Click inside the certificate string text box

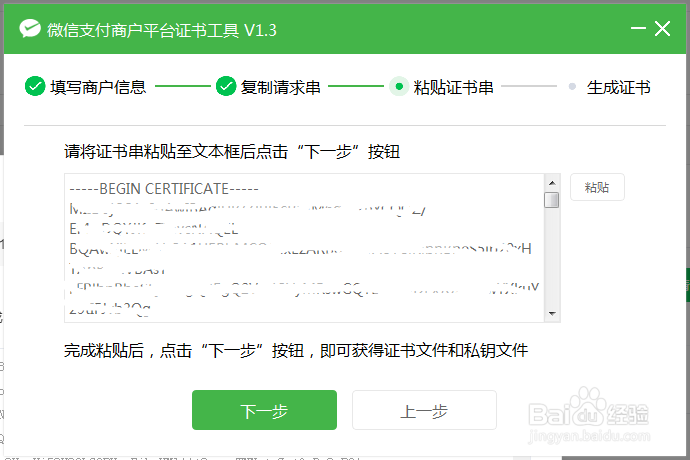point(304,248)
